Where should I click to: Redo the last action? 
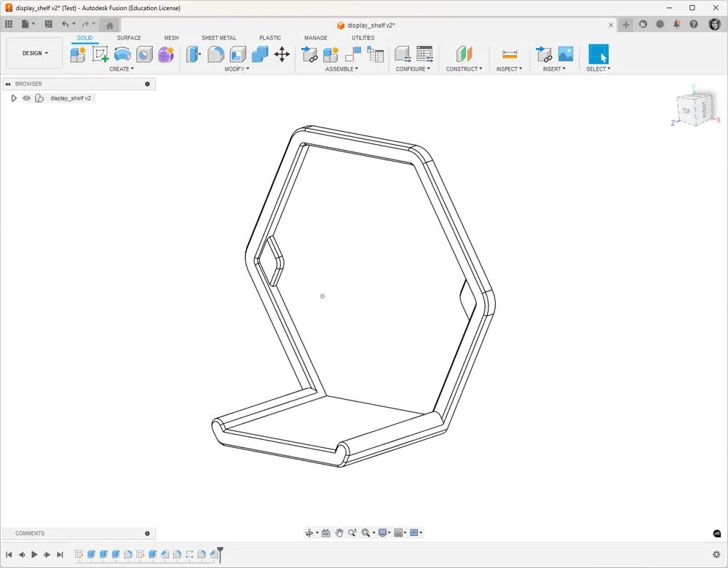(x=85, y=24)
